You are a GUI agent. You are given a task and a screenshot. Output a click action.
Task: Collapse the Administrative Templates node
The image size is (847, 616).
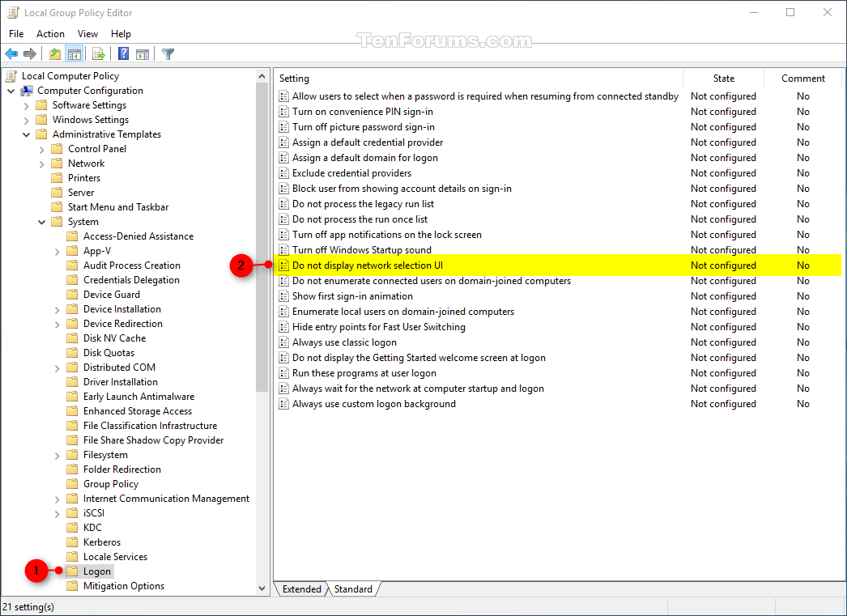26,134
